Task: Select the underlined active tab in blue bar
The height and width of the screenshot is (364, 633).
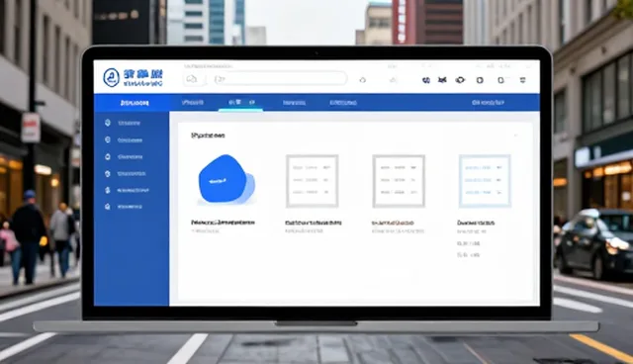Action: pyautogui.click(x=241, y=103)
